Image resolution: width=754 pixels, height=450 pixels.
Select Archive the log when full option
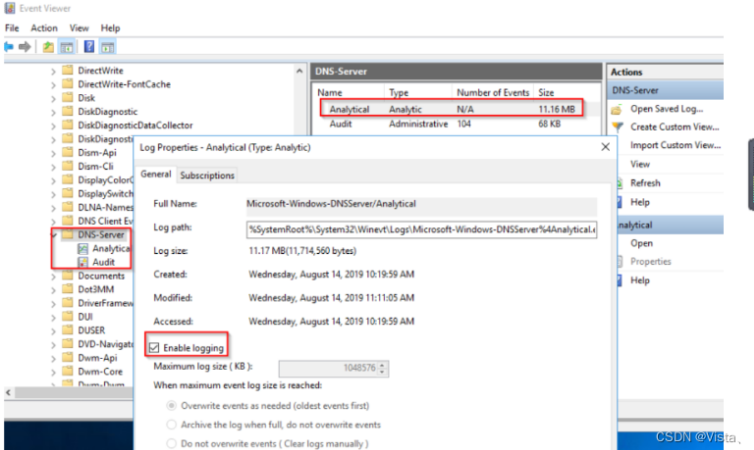click(171, 425)
